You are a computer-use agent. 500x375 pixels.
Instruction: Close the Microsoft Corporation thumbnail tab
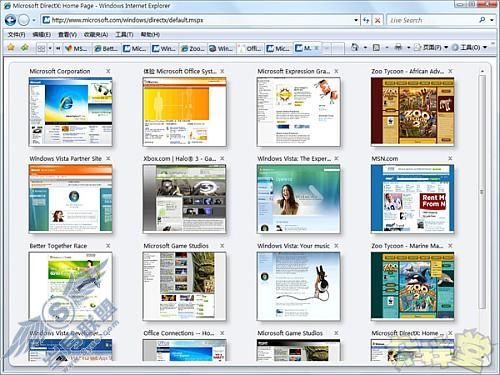(x=108, y=71)
